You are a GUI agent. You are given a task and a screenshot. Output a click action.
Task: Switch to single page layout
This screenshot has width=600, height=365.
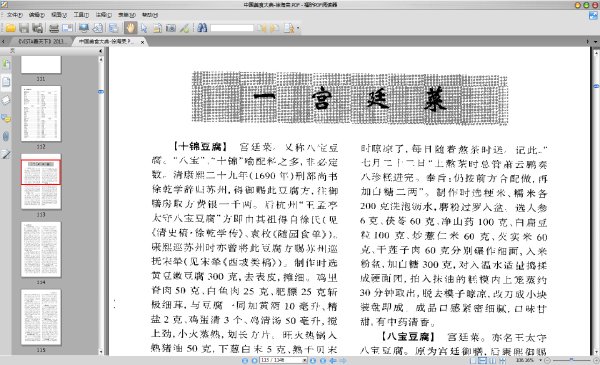[473, 360]
